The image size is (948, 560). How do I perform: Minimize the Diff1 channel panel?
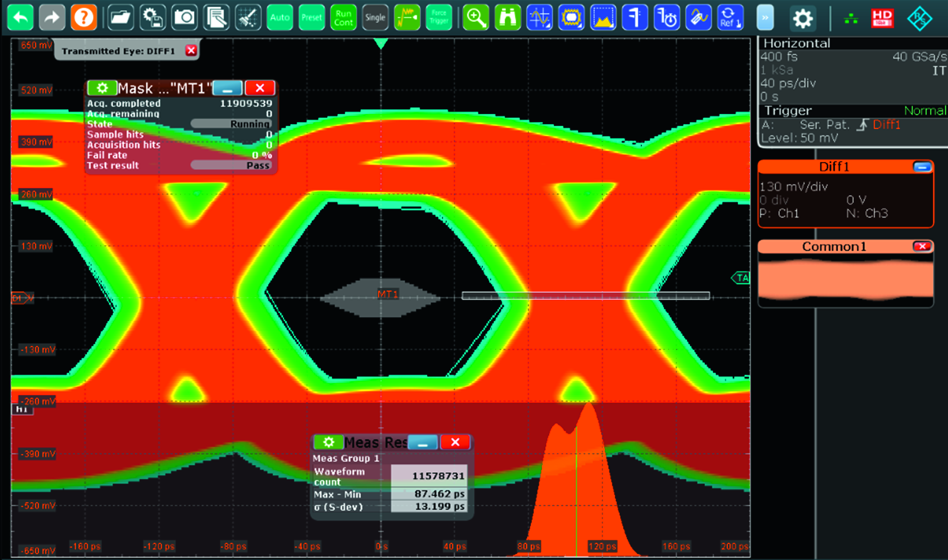pos(921,167)
